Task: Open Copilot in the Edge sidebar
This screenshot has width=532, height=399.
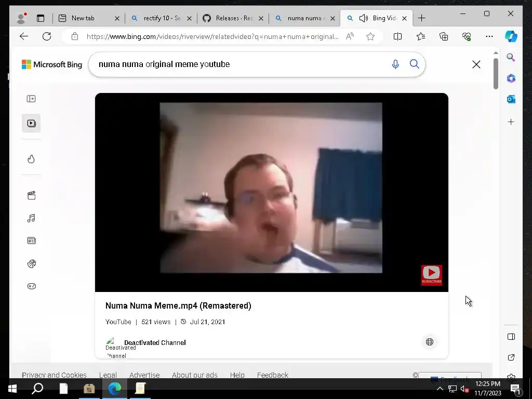Action: [511, 36]
